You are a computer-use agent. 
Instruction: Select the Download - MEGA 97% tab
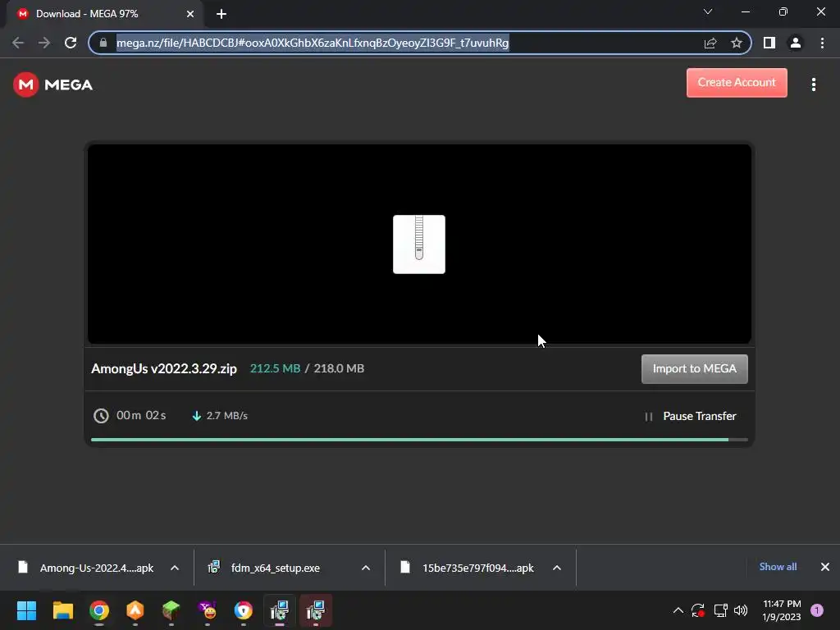(x=104, y=14)
